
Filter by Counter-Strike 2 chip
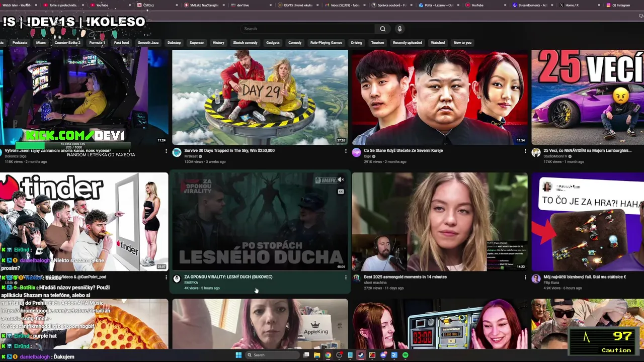(x=67, y=43)
